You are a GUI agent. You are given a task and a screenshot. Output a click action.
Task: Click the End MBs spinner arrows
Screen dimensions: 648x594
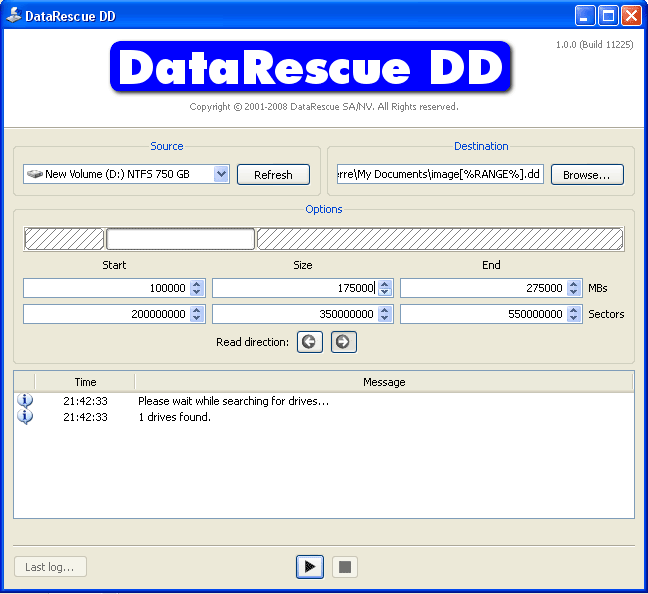coord(574,288)
